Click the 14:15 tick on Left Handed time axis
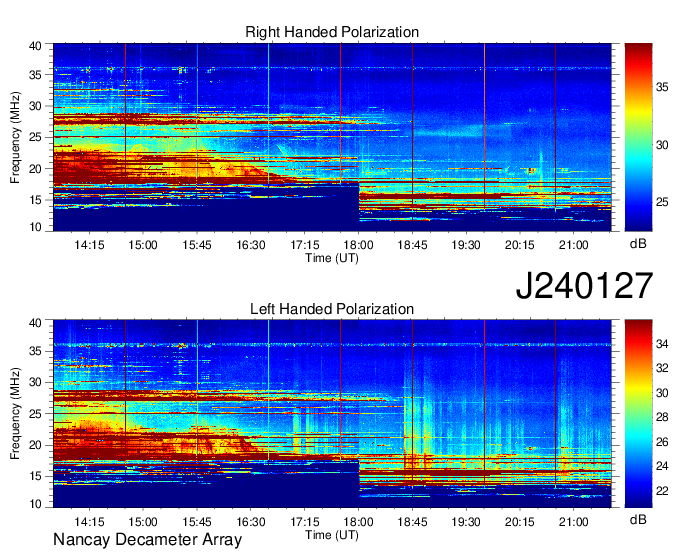Image resolution: width=680 pixels, height=552 pixels. click(89, 521)
